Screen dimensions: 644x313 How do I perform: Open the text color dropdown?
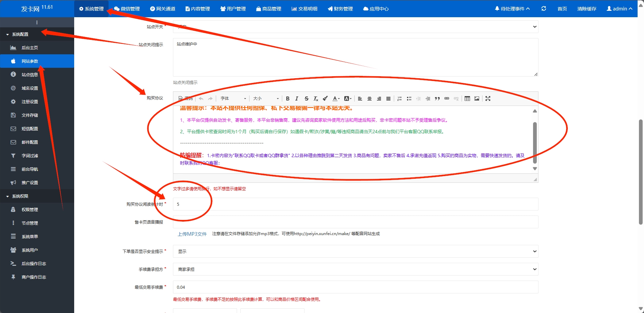[x=336, y=98]
